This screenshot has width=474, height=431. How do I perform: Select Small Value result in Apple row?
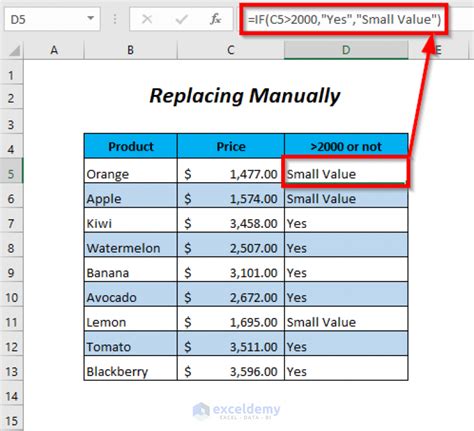coord(346,195)
